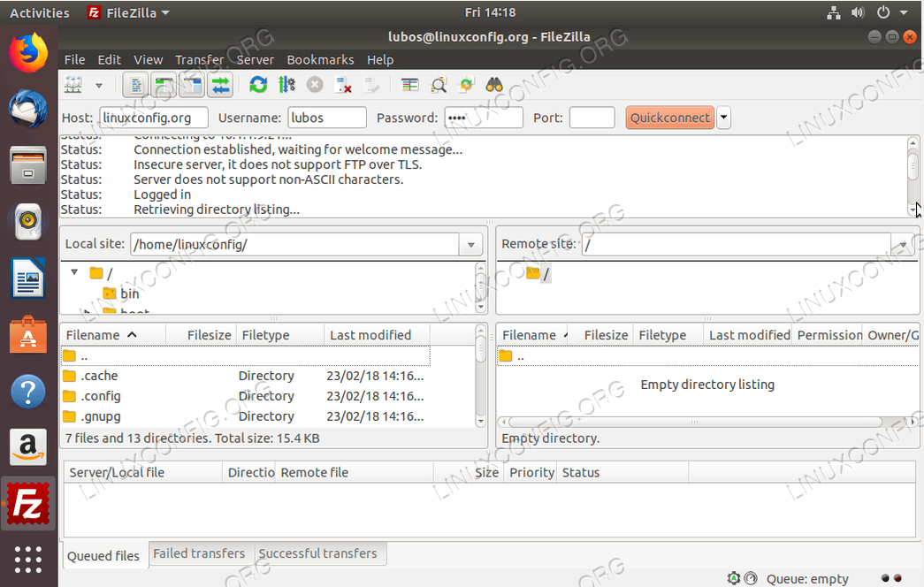Open speed limit settings via gauge icon
The width and height of the screenshot is (924, 587).
[752, 578]
